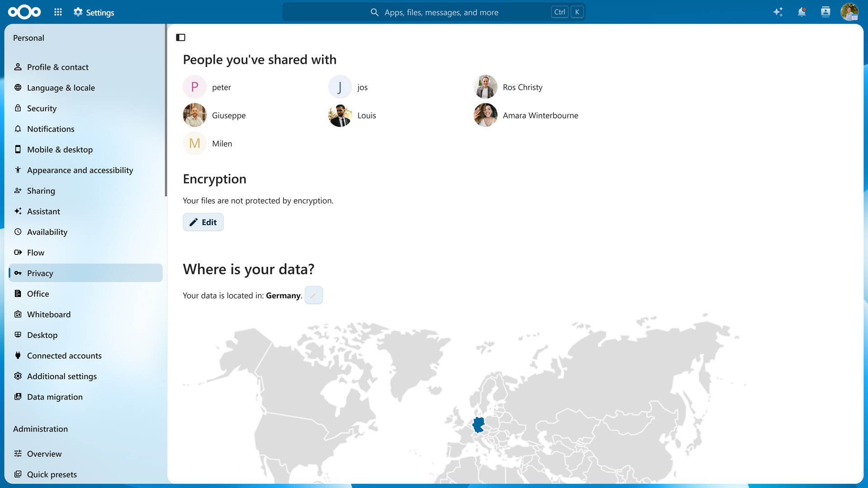
Task: Click the Settings gear icon in the header
Action: [78, 12]
